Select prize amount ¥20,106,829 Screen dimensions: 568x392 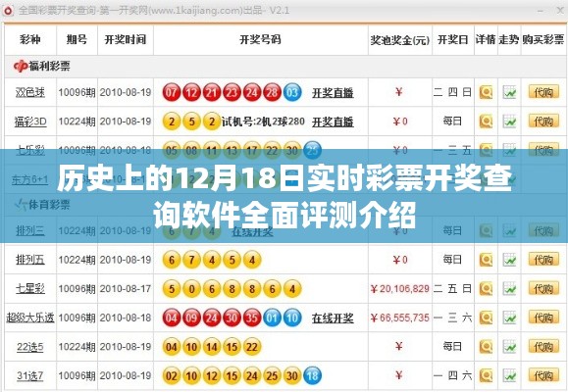[399, 288]
